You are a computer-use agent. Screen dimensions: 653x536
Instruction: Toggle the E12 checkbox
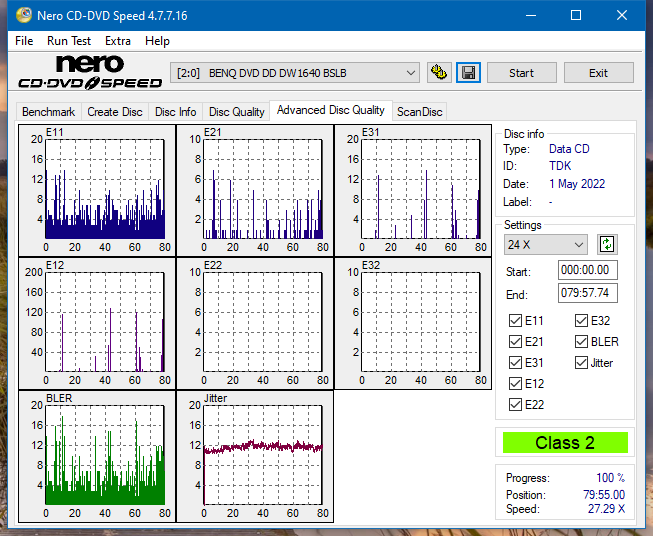click(515, 383)
